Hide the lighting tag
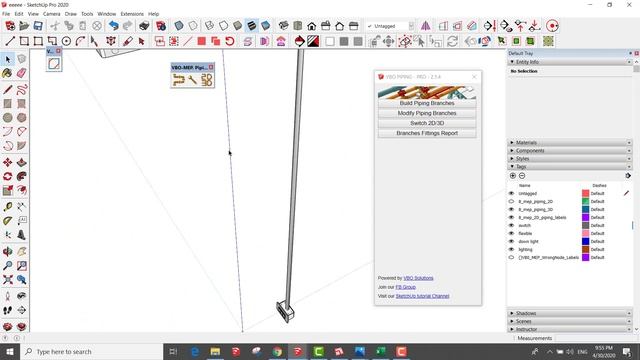This screenshot has width=640, height=360. coord(511,249)
